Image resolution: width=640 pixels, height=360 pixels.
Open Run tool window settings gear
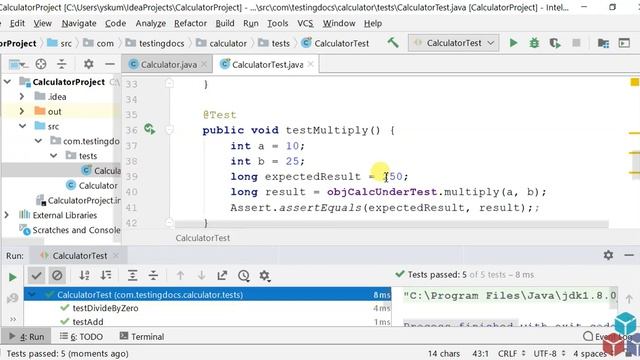pos(608,255)
